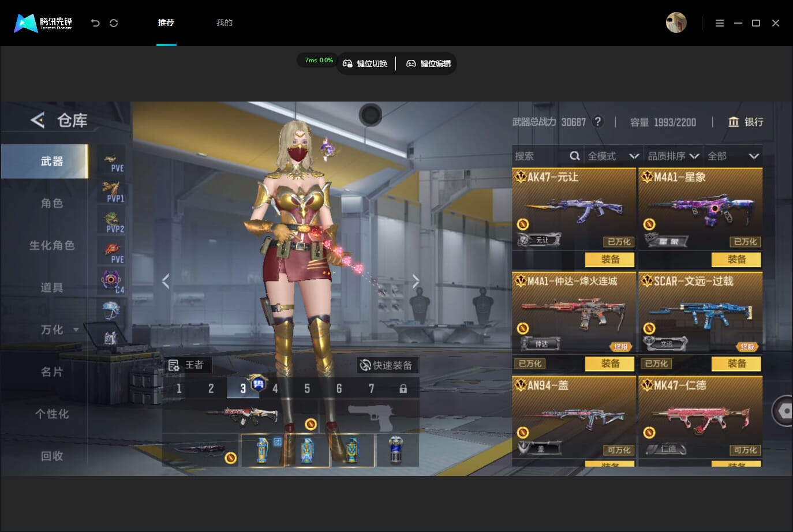Equip M4A1-星象 with its 装备 button
Image resolution: width=793 pixels, height=532 pixels.
pos(736,260)
